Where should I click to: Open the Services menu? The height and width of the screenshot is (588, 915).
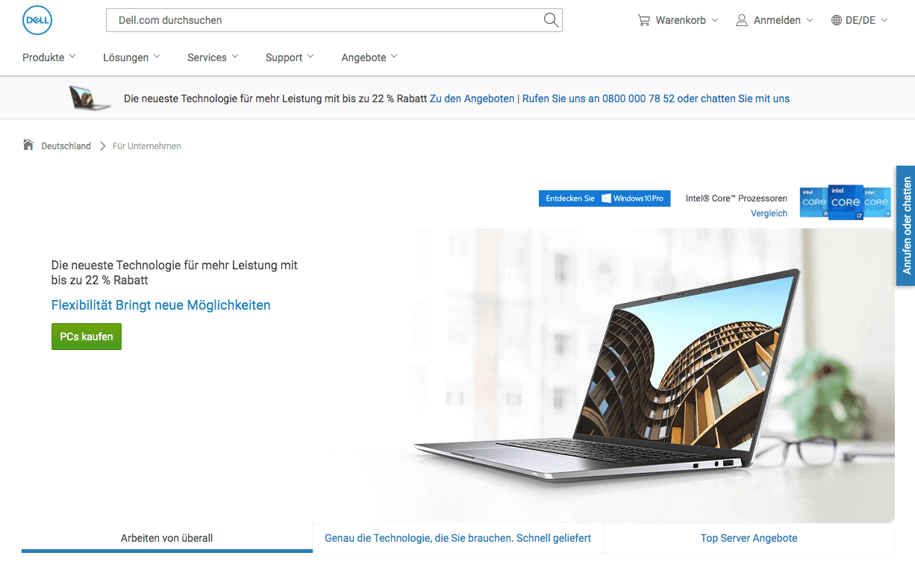[213, 57]
